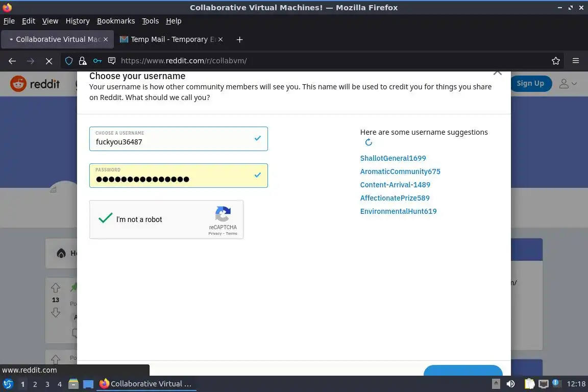The width and height of the screenshot is (588, 392).
Task: Expand the Reddit user menu dropdown
Action: coord(568,84)
